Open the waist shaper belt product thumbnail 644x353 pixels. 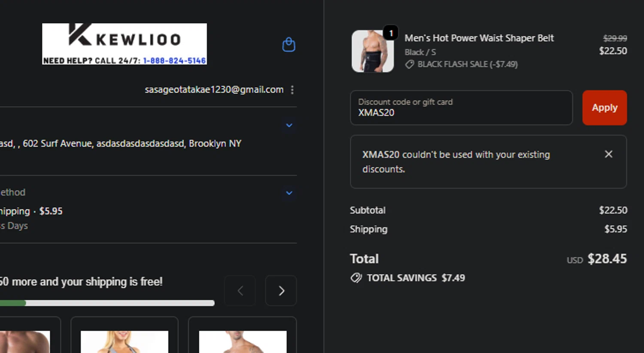point(373,51)
